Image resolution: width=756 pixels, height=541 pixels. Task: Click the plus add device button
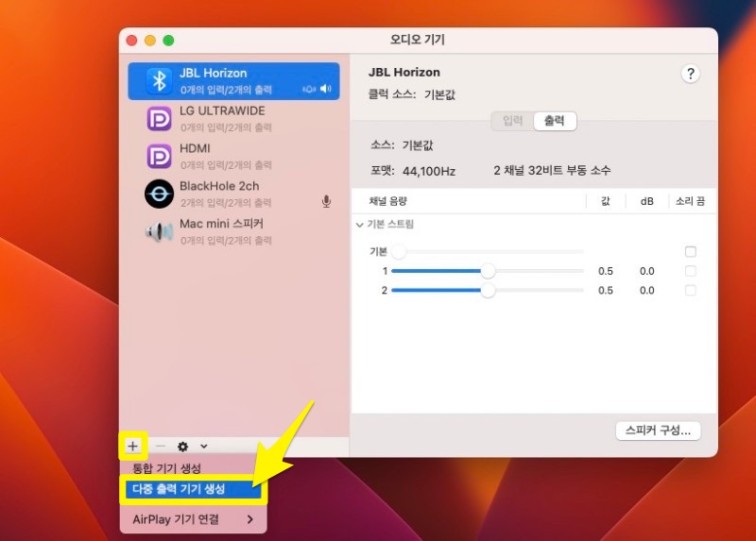[132, 446]
